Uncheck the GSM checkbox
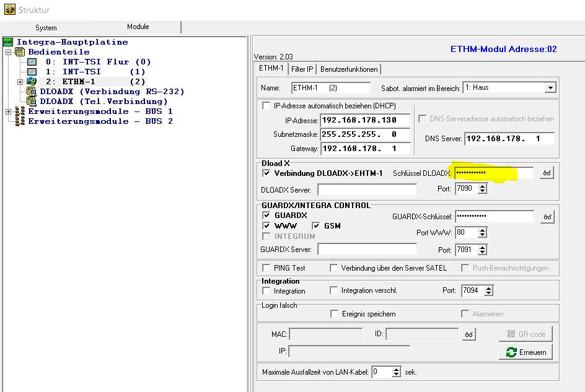Screen dimensions: 585x392 click(x=316, y=226)
